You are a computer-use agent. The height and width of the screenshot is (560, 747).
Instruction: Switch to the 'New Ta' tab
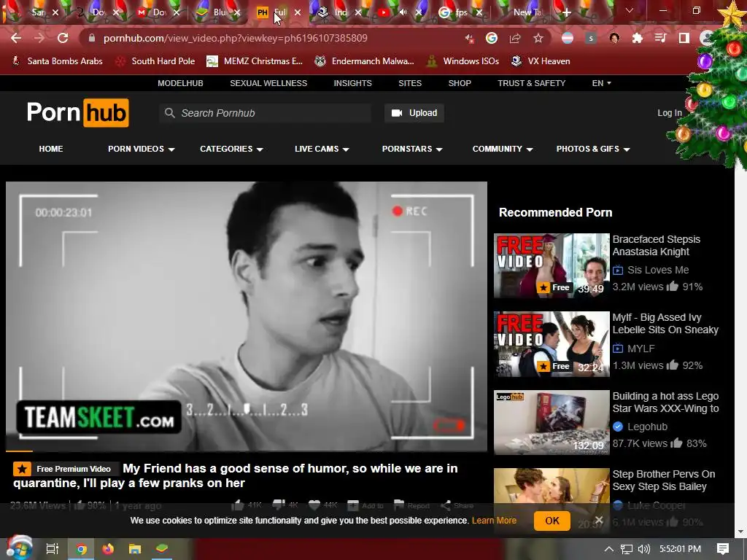point(527,12)
